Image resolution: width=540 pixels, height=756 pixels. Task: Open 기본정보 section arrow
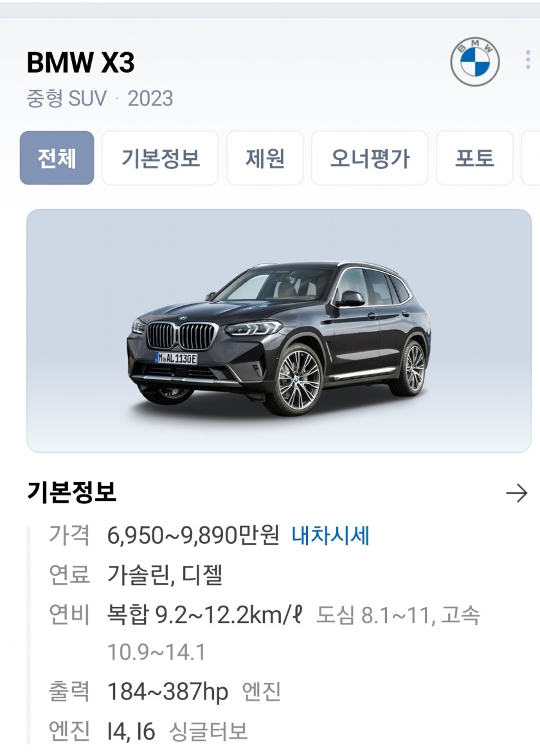click(516, 492)
